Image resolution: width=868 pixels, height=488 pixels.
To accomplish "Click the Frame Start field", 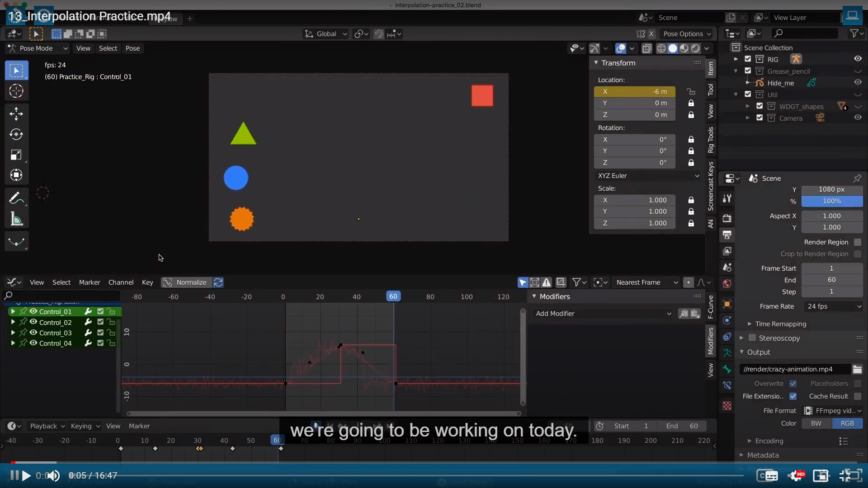I will coord(832,268).
